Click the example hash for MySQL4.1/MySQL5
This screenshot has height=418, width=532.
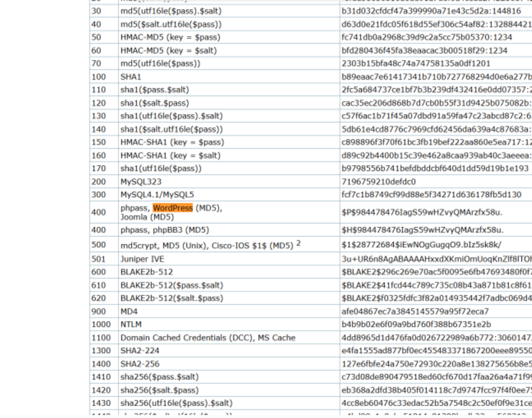click(431, 195)
